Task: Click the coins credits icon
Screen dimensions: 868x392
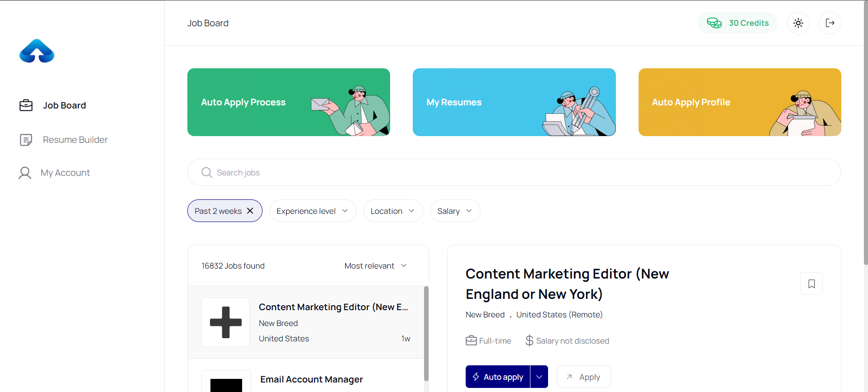Action: (x=714, y=23)
